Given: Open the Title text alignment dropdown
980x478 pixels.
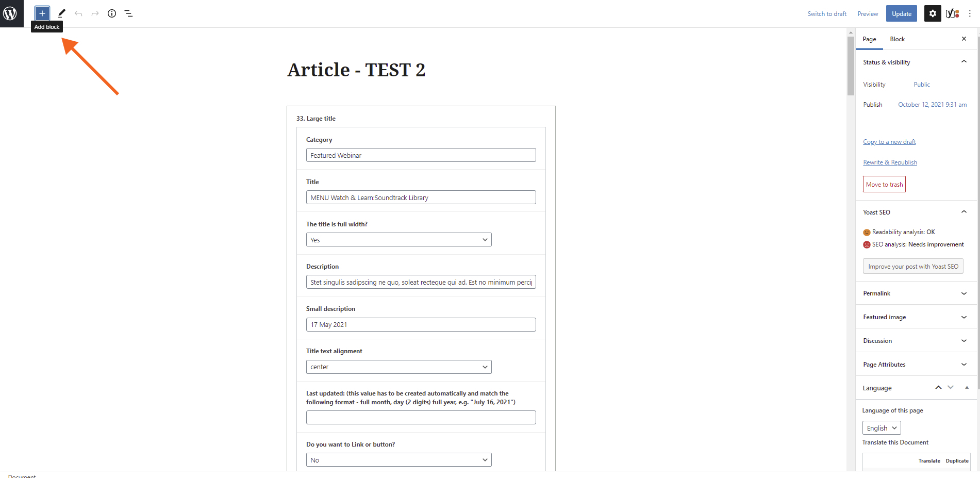Looking at the screenshot, I should click(x=398, y=367).
